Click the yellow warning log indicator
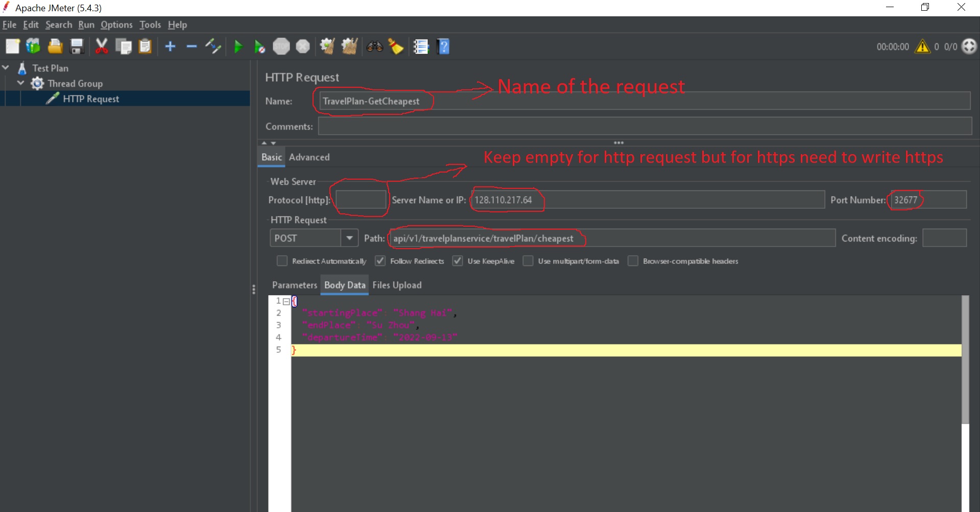 point(922,46)
